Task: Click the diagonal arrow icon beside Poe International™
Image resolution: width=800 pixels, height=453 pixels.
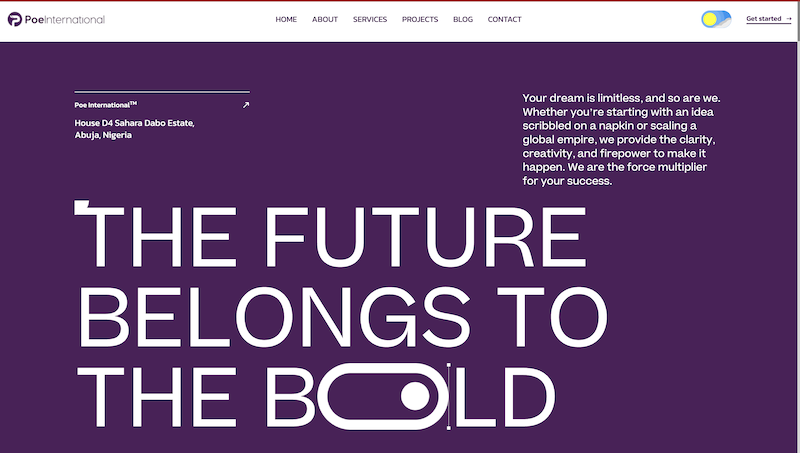Action: click(x=246, y=105)
